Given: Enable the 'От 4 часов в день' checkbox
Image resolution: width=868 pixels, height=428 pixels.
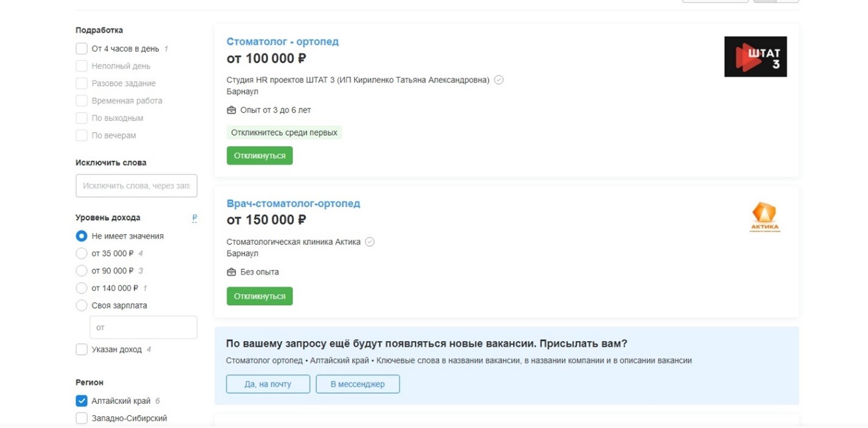Looking at the screenshot, I should tap(82, 49).
